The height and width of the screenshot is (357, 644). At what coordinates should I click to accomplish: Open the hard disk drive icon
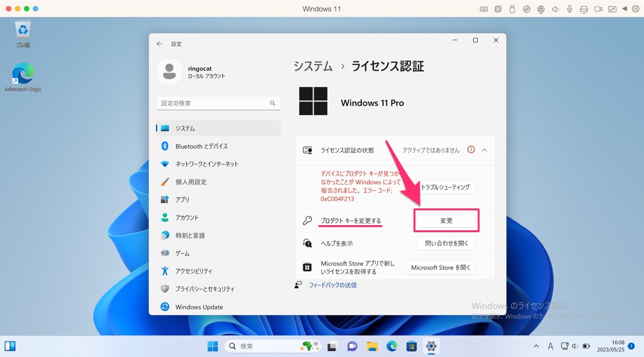tap(583, 9)
